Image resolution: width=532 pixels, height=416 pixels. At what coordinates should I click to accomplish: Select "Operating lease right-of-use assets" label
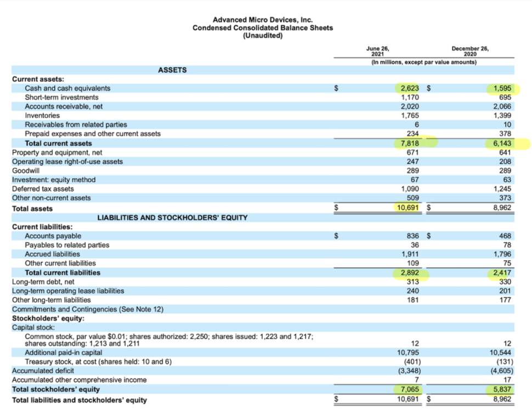tap(67, 162)
